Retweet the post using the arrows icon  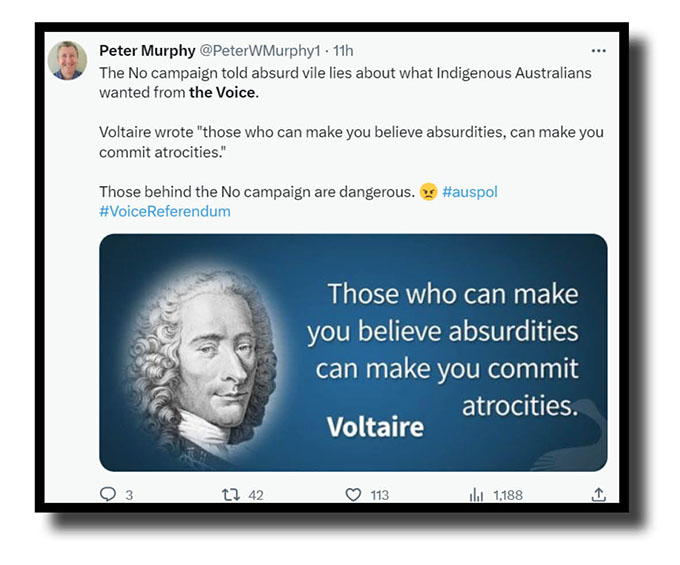point(227,494)
